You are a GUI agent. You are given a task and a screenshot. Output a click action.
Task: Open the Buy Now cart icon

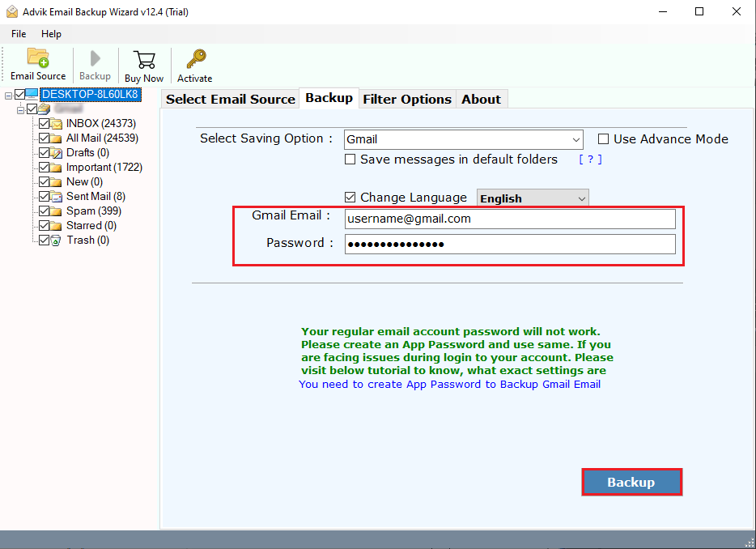(x=144, y=60)
